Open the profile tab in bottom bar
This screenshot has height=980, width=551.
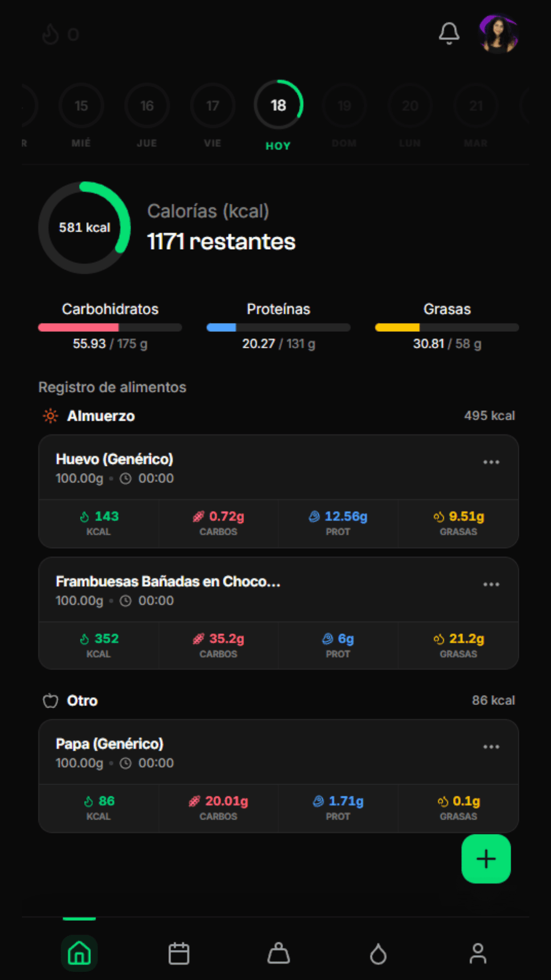pyautogui.click(x=478, y=953)
